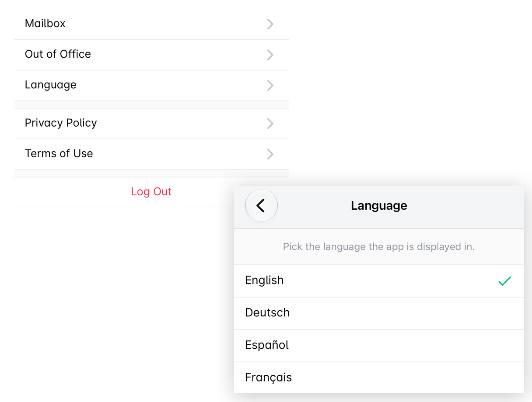Open the Privacy Policy row
This screenshot has width=532, height=402.
(x=151, y=124)
